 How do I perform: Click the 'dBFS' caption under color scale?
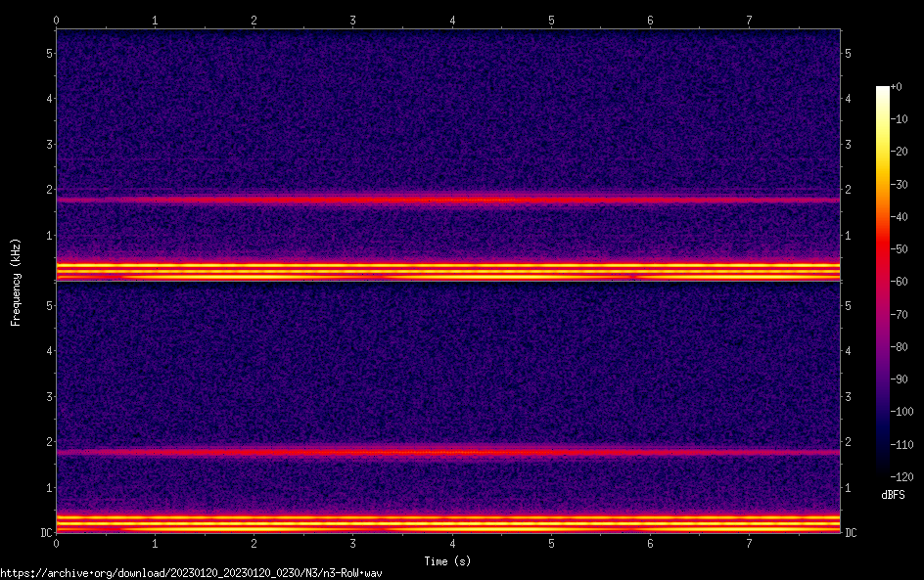[893, 495]
